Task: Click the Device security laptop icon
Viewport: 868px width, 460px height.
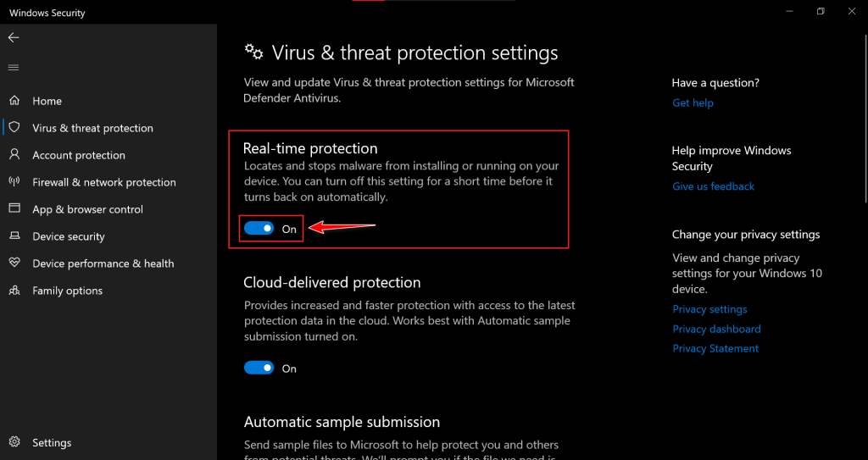Action: coord(14,236)
